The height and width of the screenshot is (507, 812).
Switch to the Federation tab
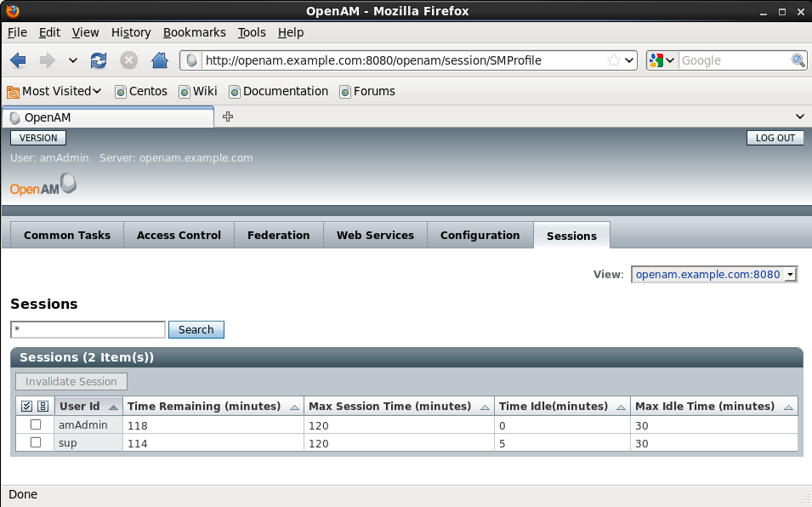point(279,235)
